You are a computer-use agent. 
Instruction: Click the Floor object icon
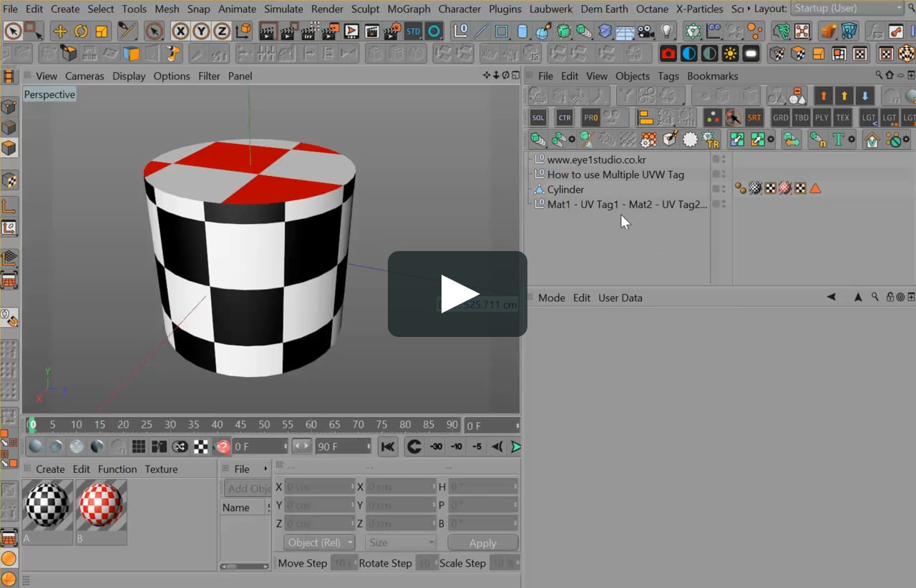click(625, 31)
